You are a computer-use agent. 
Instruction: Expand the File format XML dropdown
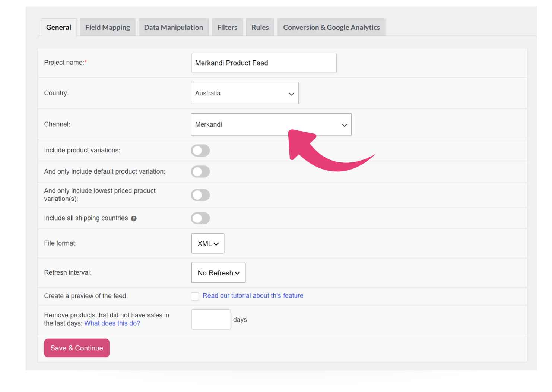click(208, 243)
